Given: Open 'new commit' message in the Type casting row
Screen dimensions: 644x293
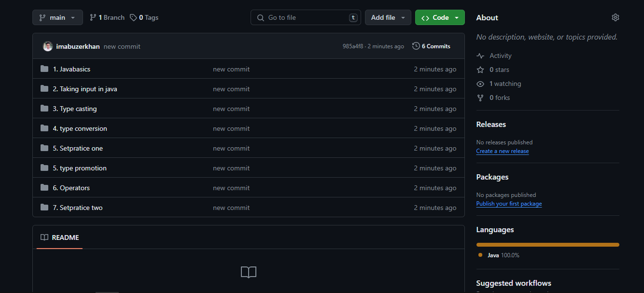Looking at the screenshot, I should pyautogui.click(x=231, y=109).
